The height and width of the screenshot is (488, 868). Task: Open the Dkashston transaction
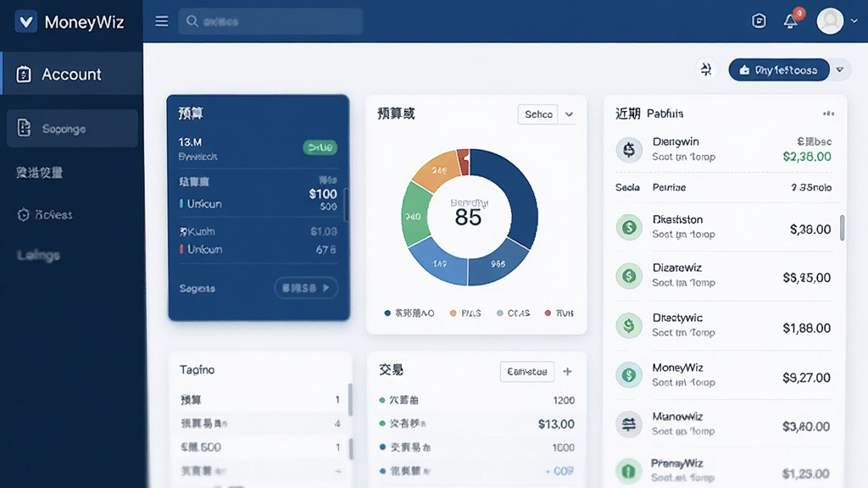(x=723, y=227)
